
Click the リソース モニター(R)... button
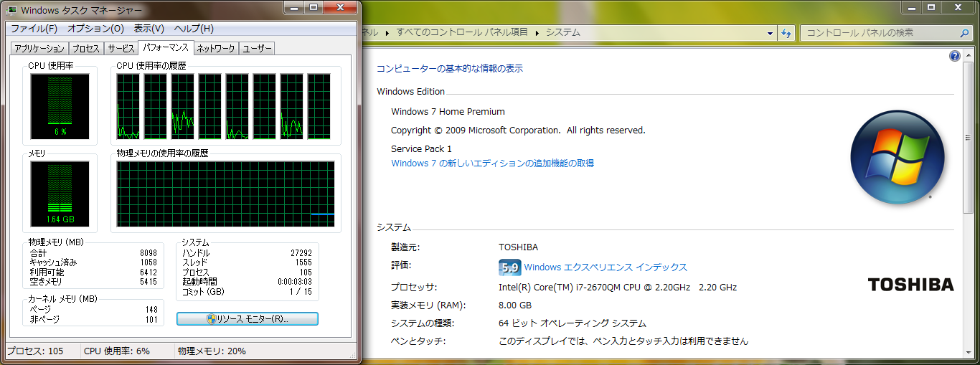[248, 319]
